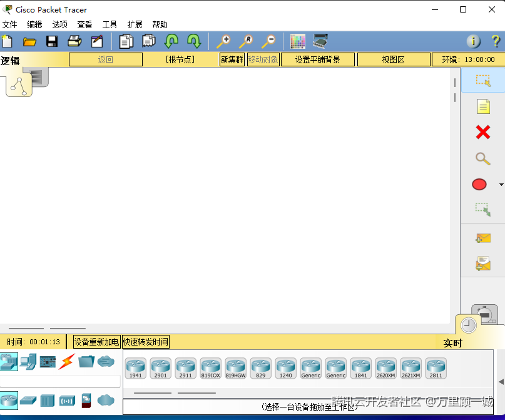Open the 帮助 menu

pyautogui.click(x=160, y=24)
